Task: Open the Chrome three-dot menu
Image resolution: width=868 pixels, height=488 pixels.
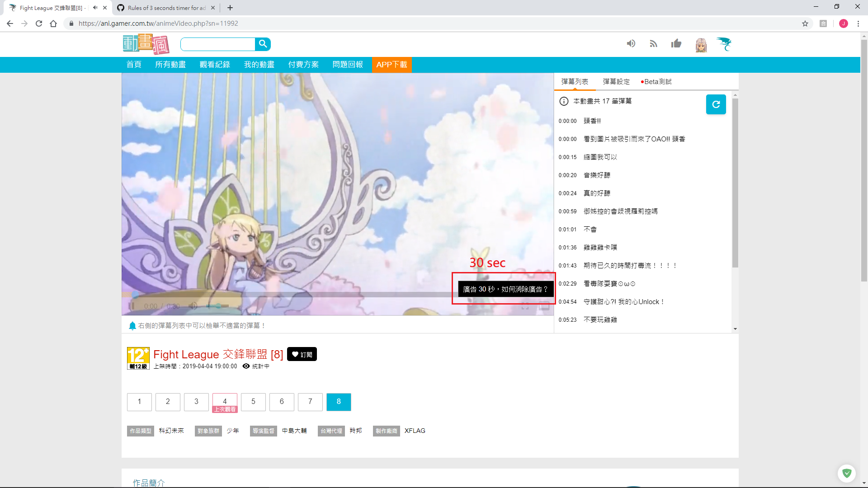Action: [858, 23]
